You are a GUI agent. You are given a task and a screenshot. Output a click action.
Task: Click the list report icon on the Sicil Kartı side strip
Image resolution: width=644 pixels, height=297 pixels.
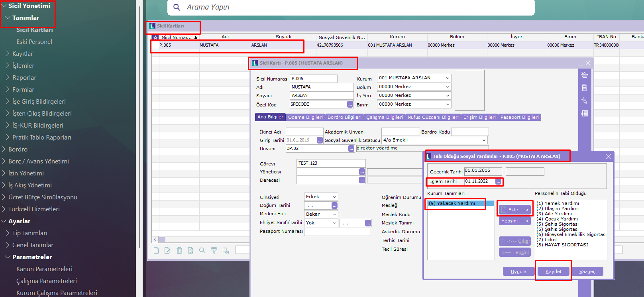(x=585, y=113)
